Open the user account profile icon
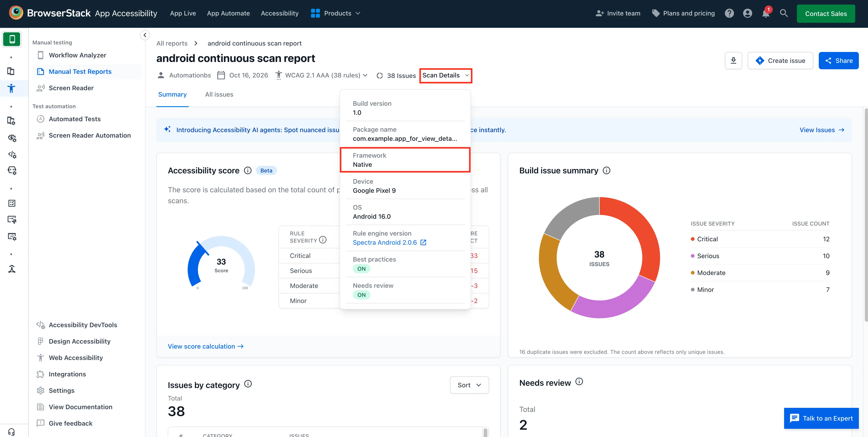The image size is (868, 437). (747, 13)
